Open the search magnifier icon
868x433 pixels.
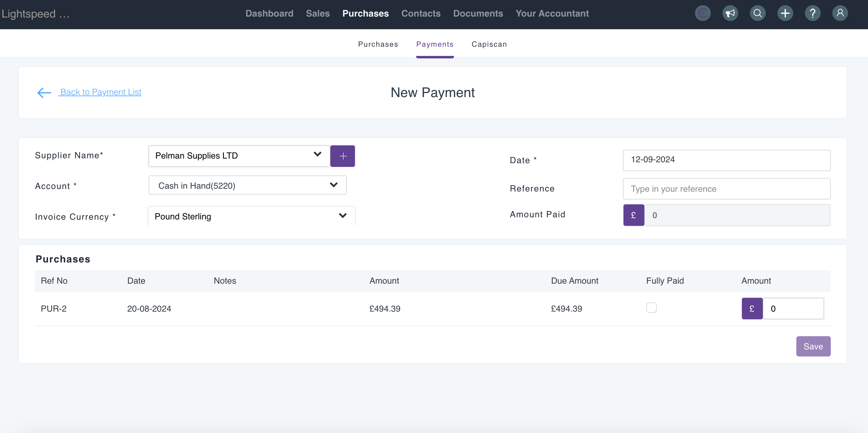pos(758,14)
